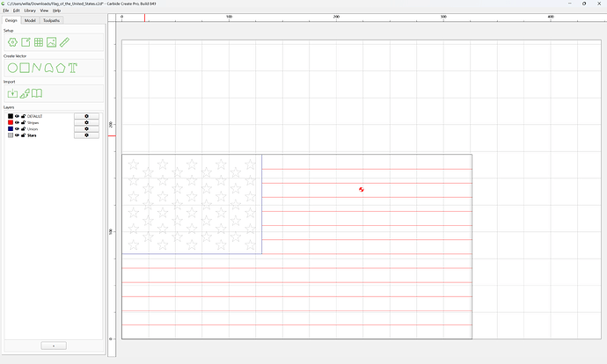This screenshot has width=607, height=364.
Task: Select the Circle vector tool
Action: coord(13,68)
